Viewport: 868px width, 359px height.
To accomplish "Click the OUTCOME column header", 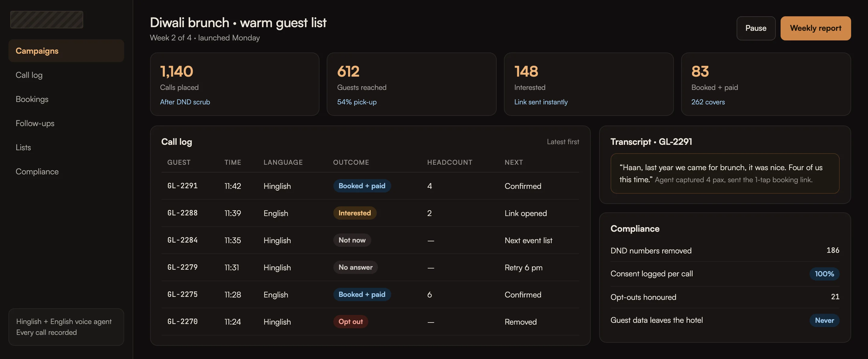I will 351,162.
